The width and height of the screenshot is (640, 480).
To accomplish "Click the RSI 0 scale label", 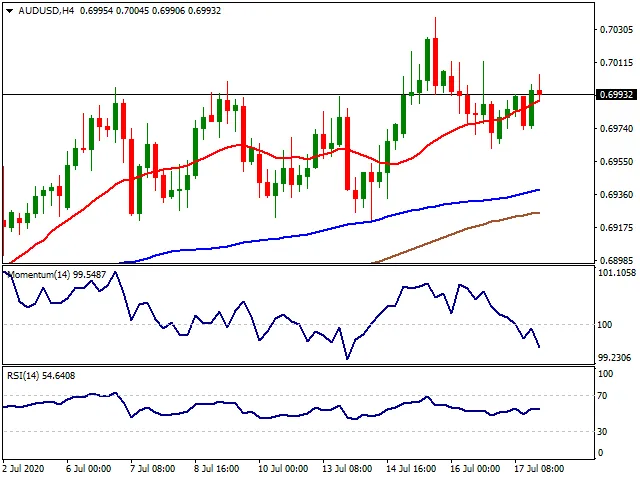I will coord(600,453).
